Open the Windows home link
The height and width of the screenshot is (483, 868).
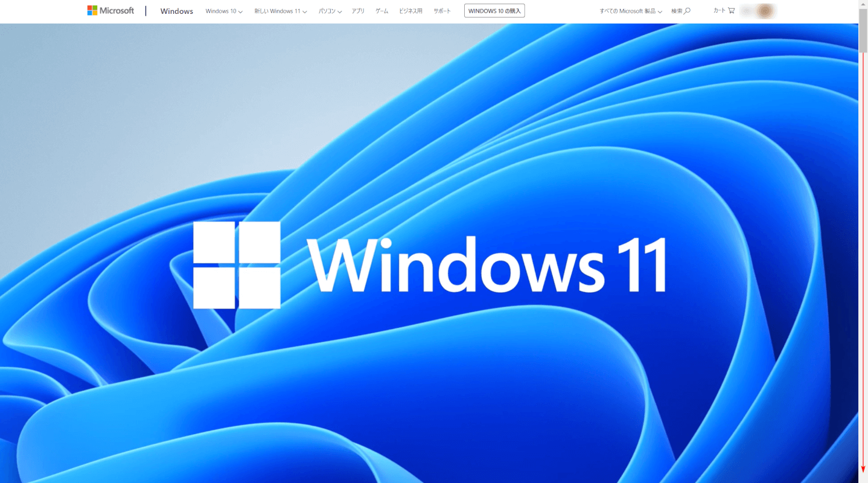(177, 11)
